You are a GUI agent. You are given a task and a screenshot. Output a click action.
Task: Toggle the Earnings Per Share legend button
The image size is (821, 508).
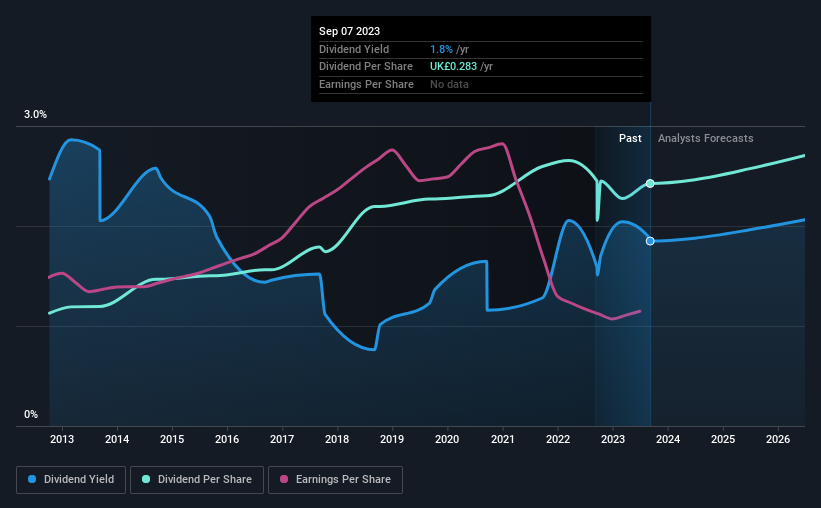[x=335, y=480]
